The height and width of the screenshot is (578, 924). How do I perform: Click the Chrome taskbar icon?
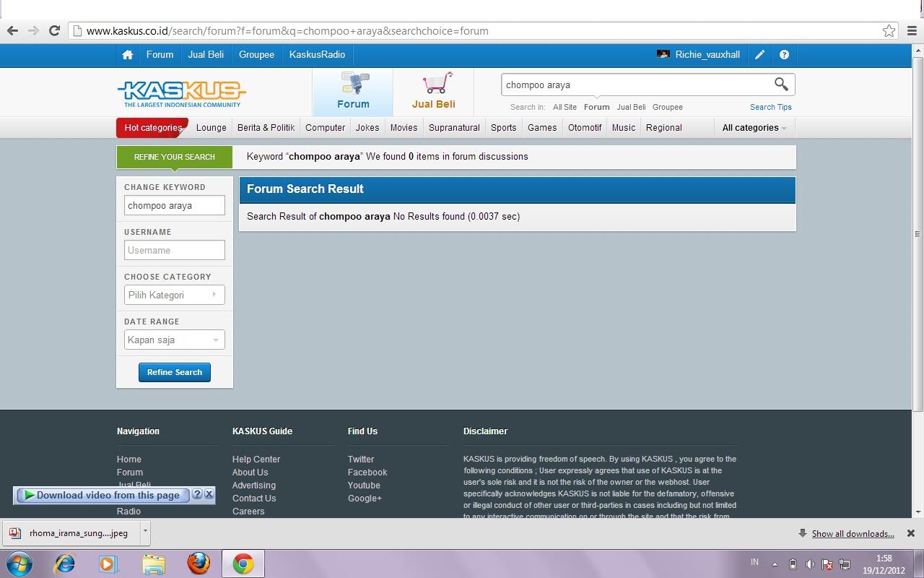coord(243,564)
